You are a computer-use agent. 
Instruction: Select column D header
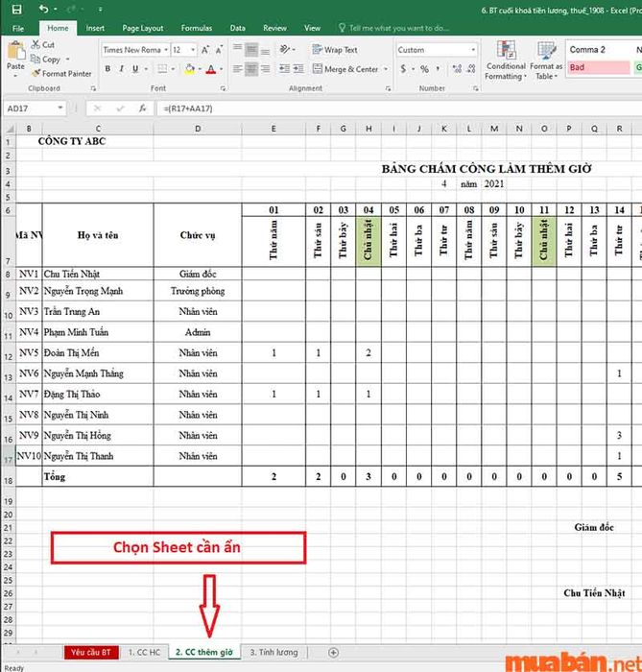pyautogui.click(x=198, y=129)
